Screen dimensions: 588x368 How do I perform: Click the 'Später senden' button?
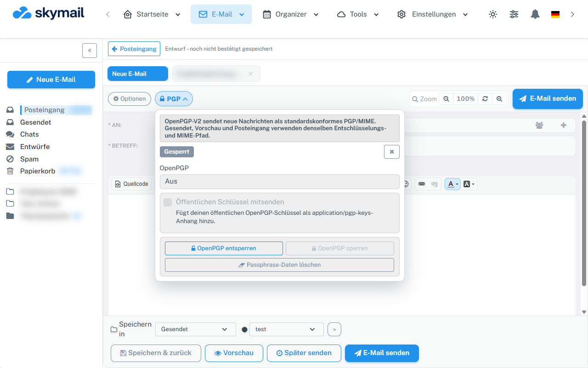(x=304, y=353)
